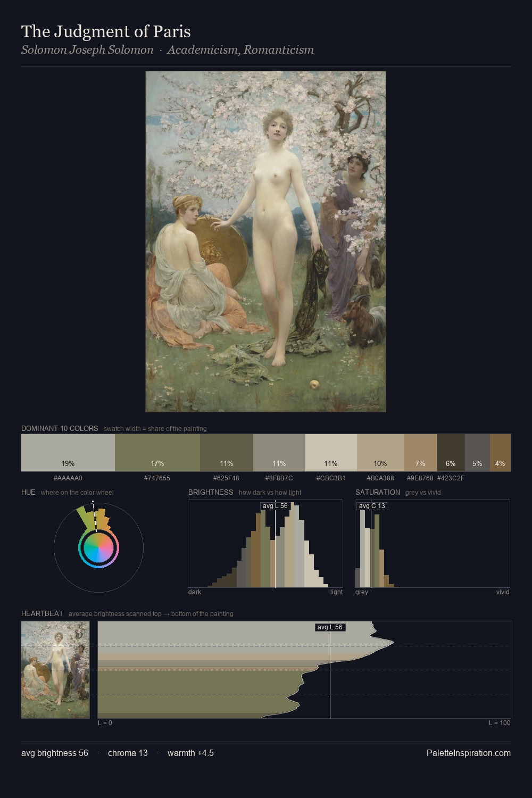This screenshot has height=798, width=532.
Task: Click the 'grey' axis label
Action: [362, 592]
